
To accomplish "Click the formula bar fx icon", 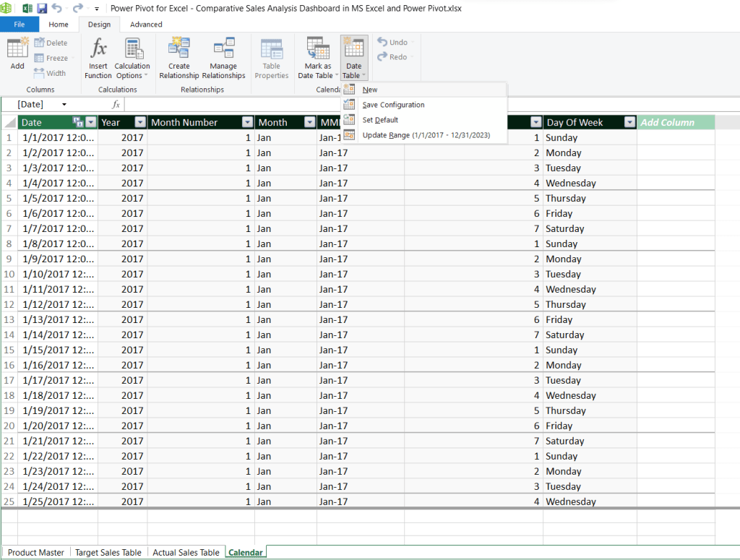I will point(116,104).
